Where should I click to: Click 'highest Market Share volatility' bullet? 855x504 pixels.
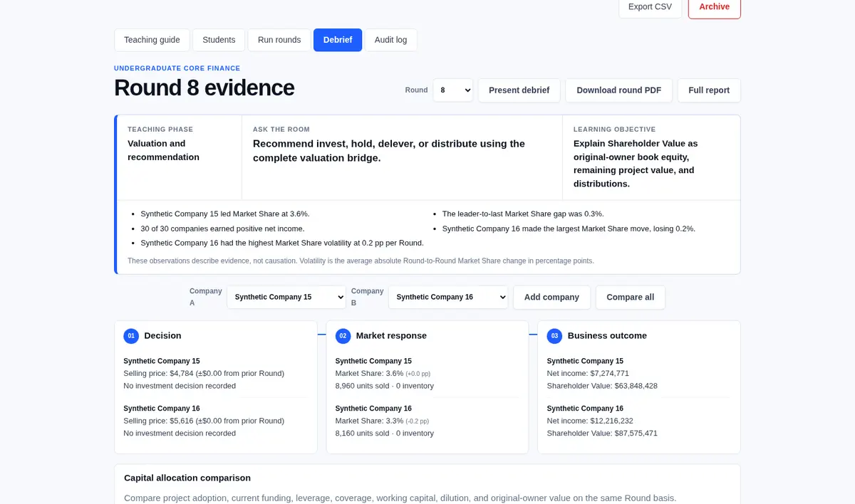coord(282,243)
